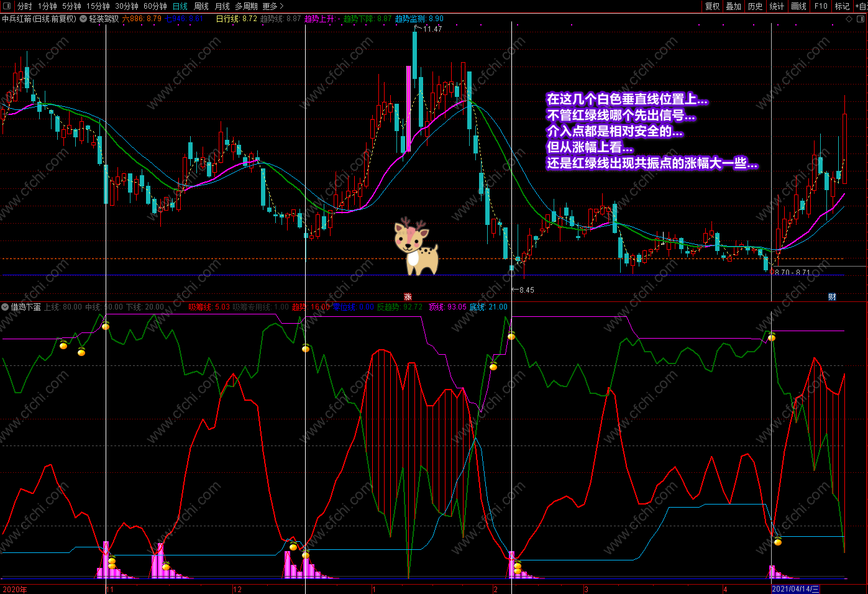Add to 自选 watchlist button

tap(861, 6)
